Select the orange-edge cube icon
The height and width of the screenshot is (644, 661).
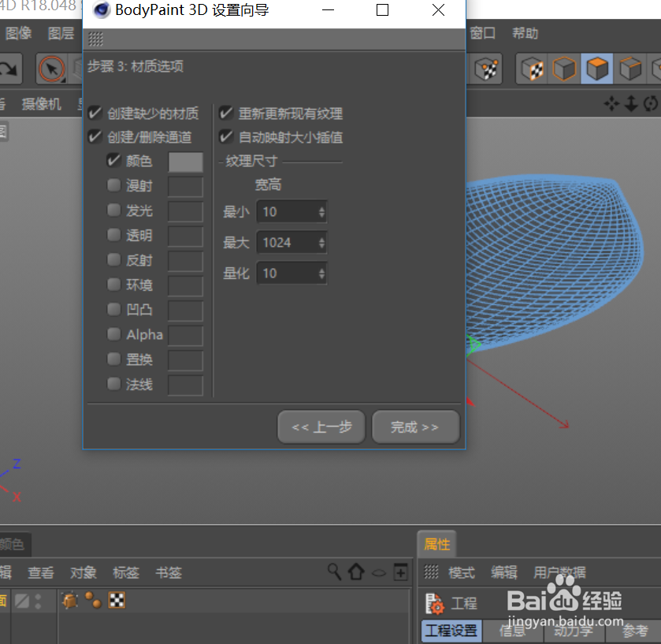click(630, 69)
